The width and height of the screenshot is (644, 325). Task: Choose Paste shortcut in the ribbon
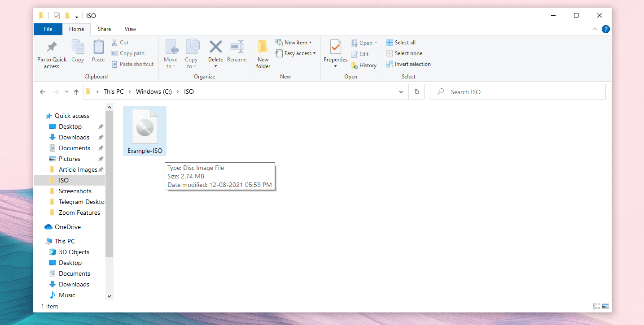132,64
